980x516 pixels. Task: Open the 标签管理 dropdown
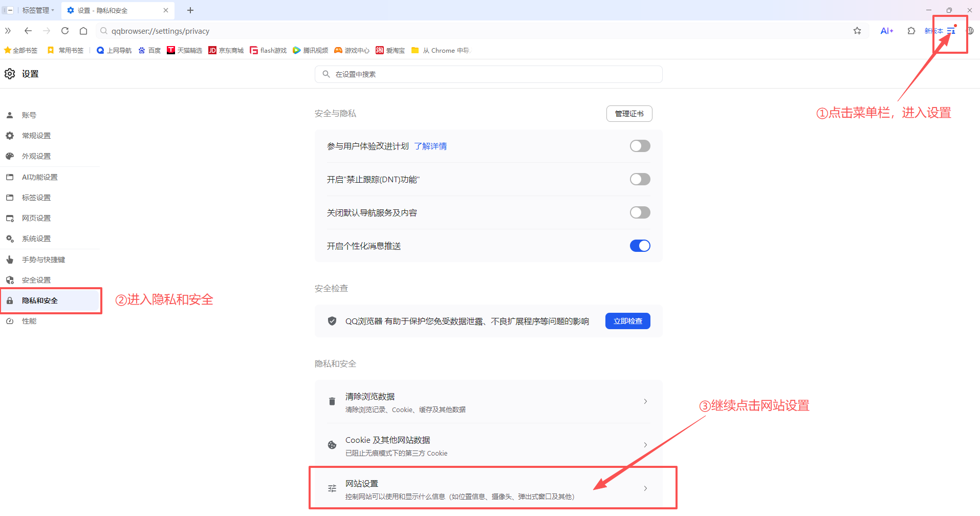coord(38,10)
